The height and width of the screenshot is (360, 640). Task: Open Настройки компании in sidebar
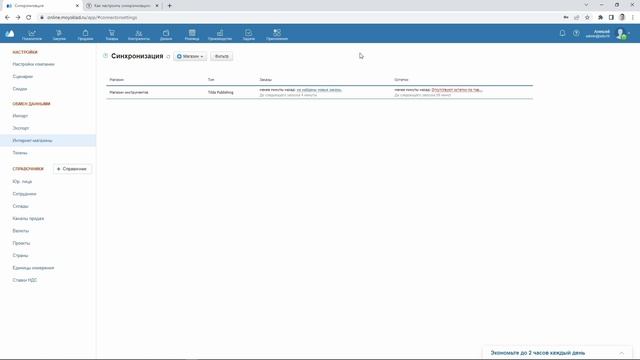pyautogui.click(x=33, y=64)
